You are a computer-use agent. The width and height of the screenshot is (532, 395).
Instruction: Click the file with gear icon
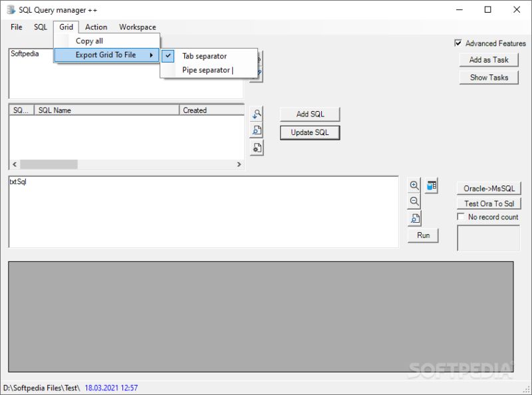(x=257, y=148)
